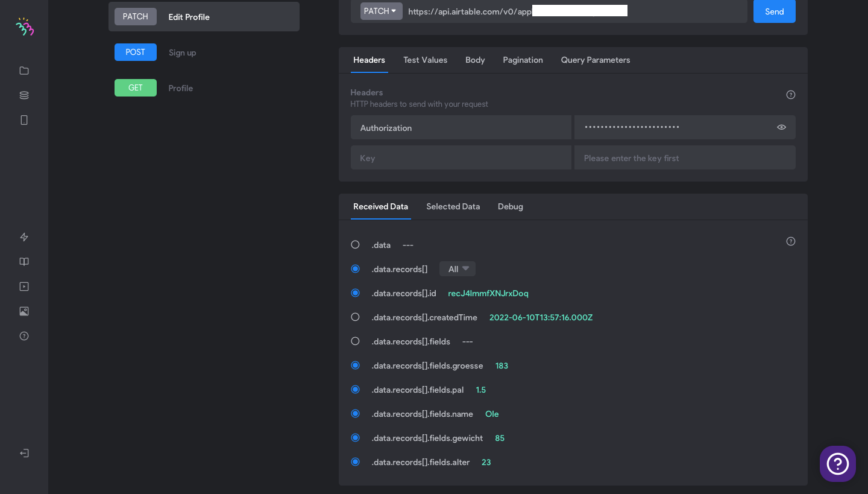The height and width of the screenshot is (494, 868).
Task: Click the help question mark in sidebar
Action: (24, 336)
